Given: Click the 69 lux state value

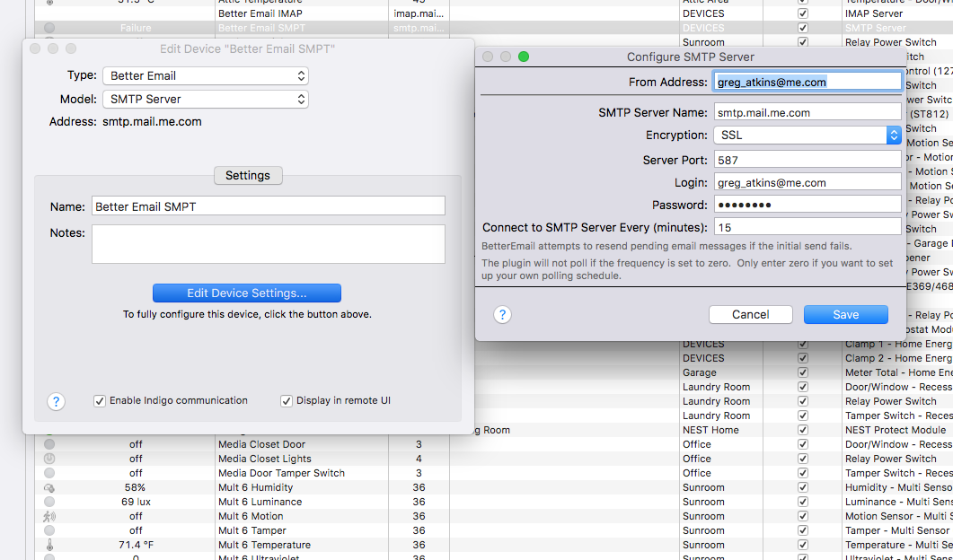Looking at the screenshot, I should [x=136, y=502].
